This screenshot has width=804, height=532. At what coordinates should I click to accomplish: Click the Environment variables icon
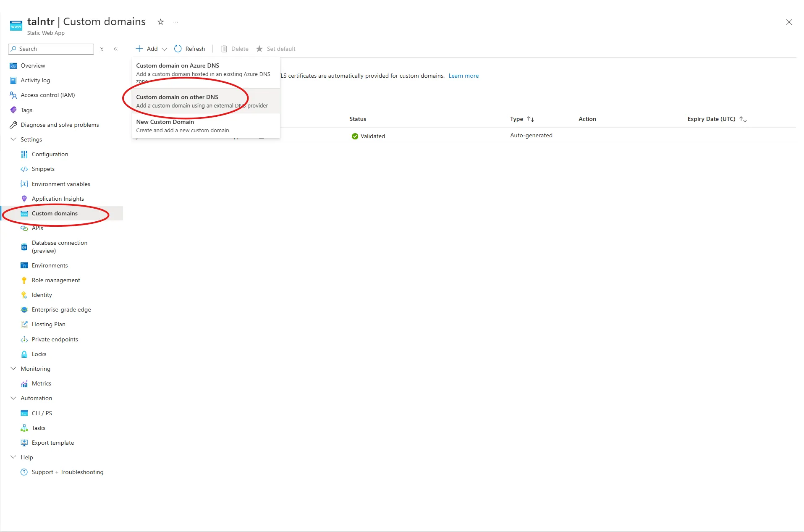24,184
